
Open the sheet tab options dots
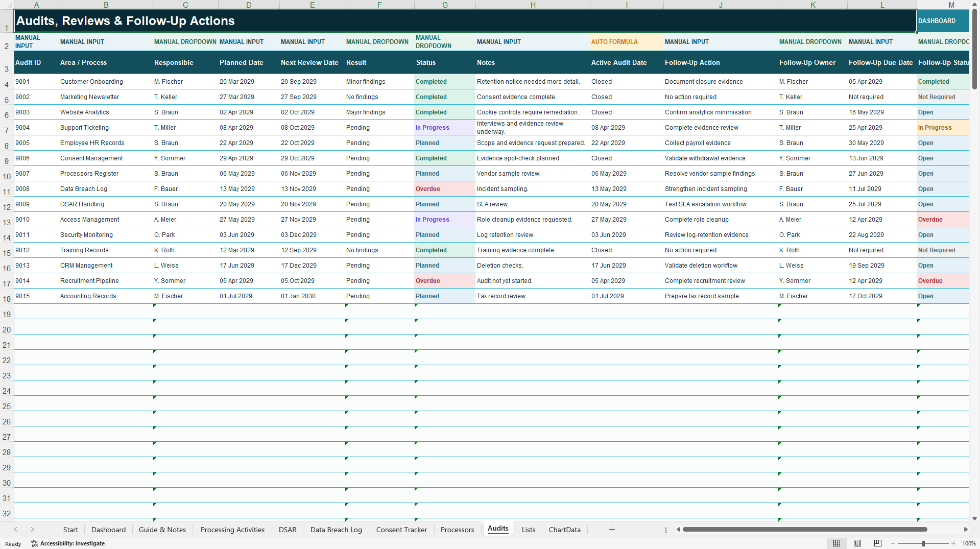click(666, 530)
